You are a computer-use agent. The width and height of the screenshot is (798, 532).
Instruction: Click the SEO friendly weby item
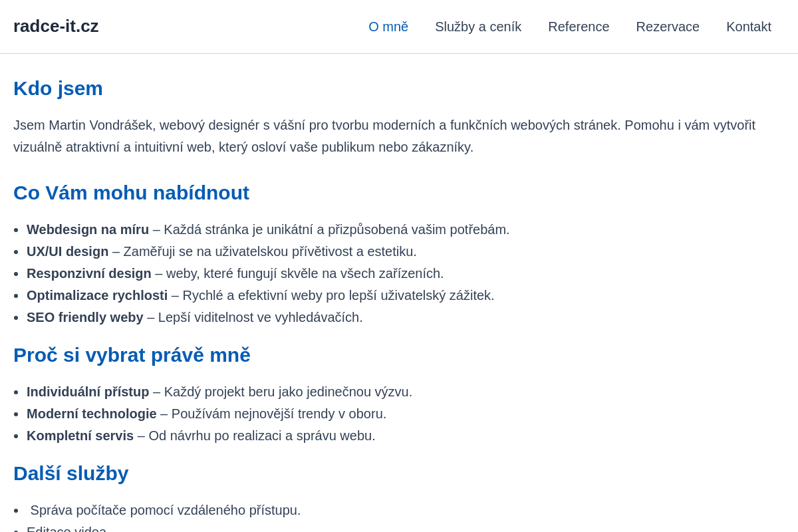tap(194, 317)
